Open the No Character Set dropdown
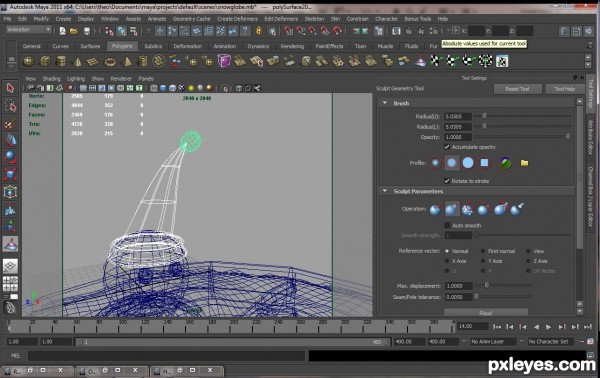Screen dimensions: 600x378 coord(551,341)
